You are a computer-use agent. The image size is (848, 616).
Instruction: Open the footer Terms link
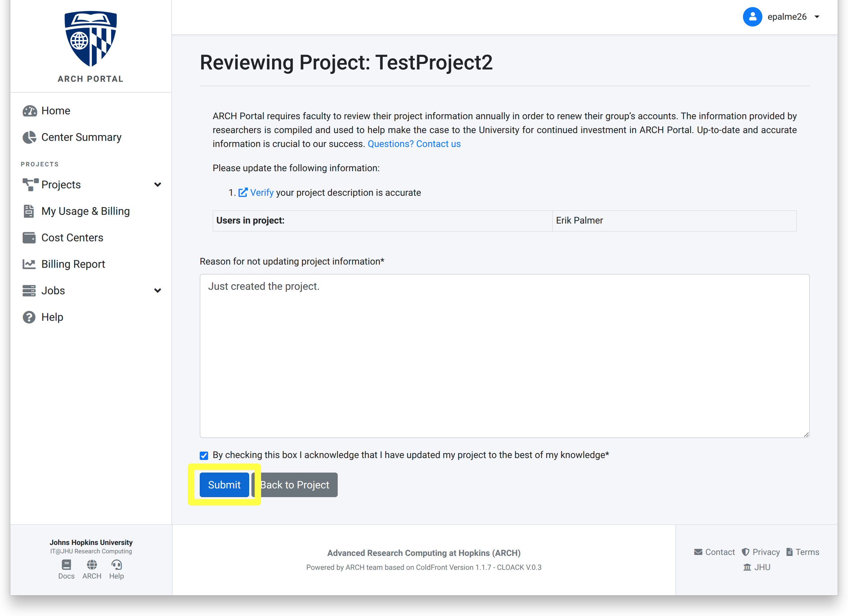coord(807,552)
